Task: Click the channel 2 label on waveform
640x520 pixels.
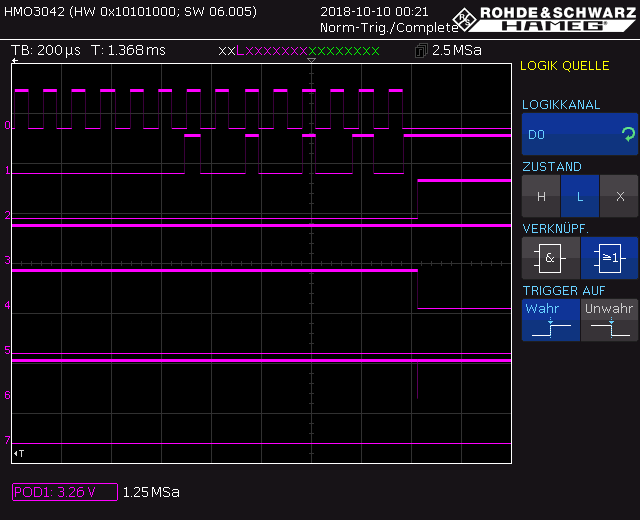Action: (x=7, y=215)
